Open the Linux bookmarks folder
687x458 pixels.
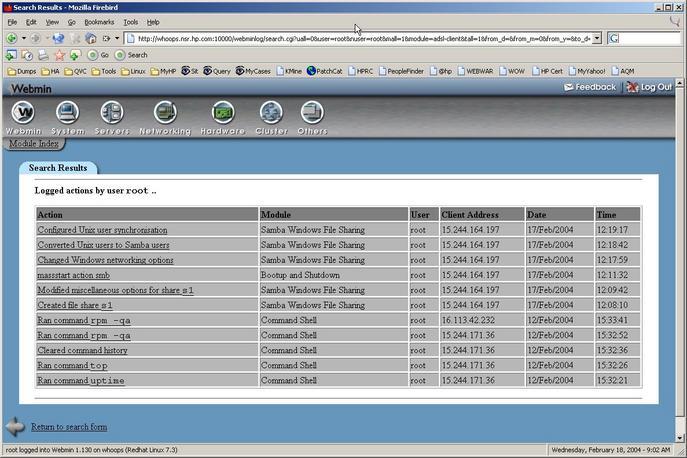tap(133, 71)
